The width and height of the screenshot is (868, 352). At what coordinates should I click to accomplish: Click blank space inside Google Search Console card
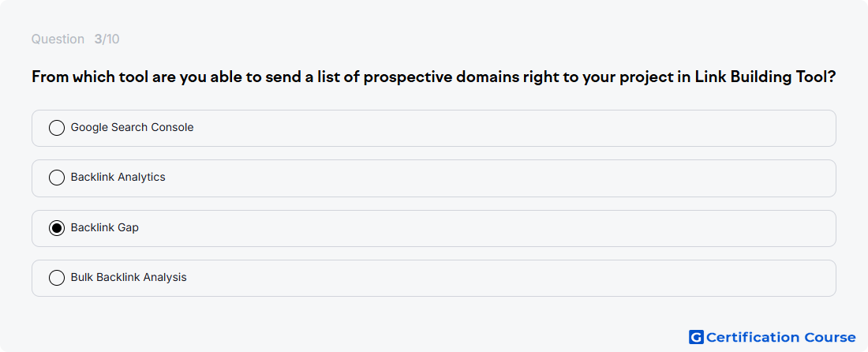pos(498,129)
